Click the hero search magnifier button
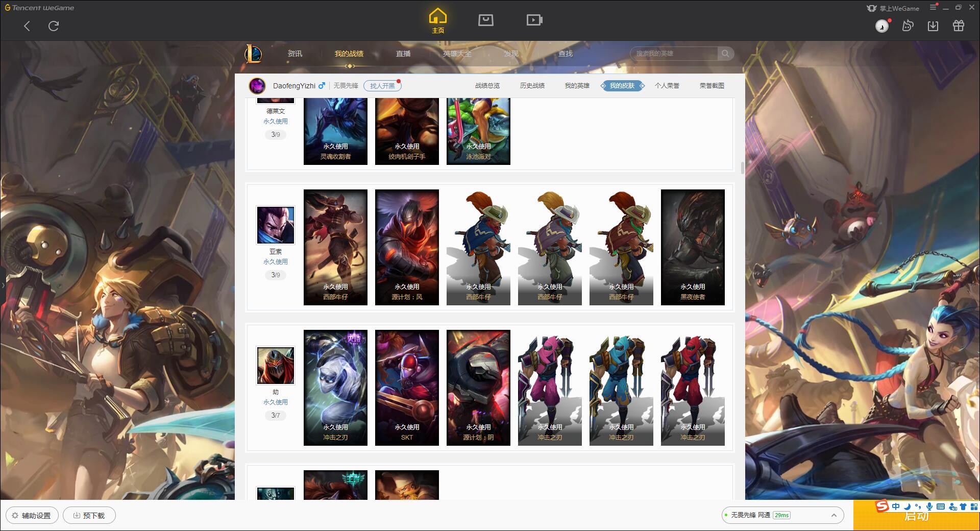Image resolution: width=980 pixels, height=531 pixels. (725, 54)
